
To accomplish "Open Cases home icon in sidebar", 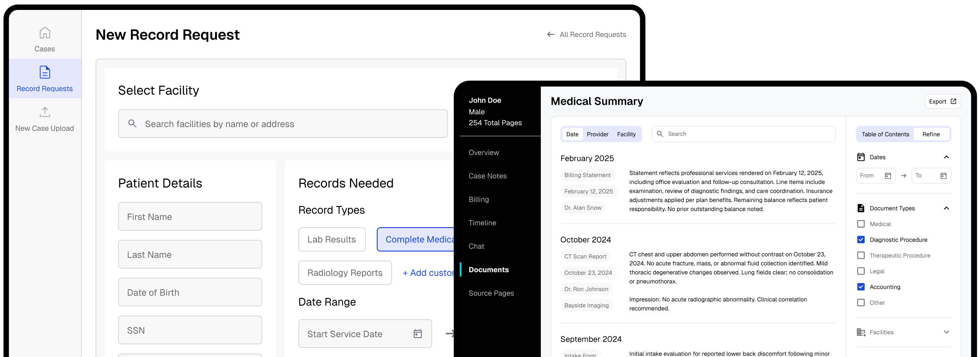I will 45,33.
